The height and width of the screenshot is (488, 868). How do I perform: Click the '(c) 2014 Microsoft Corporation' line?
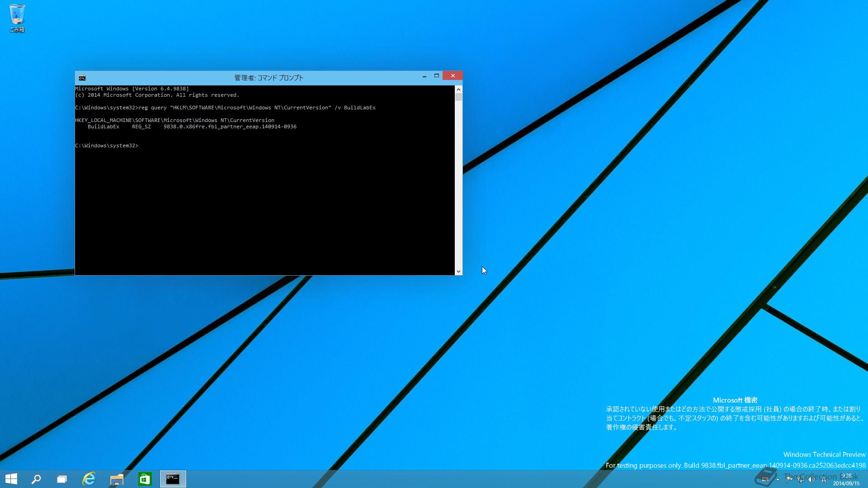157,95
